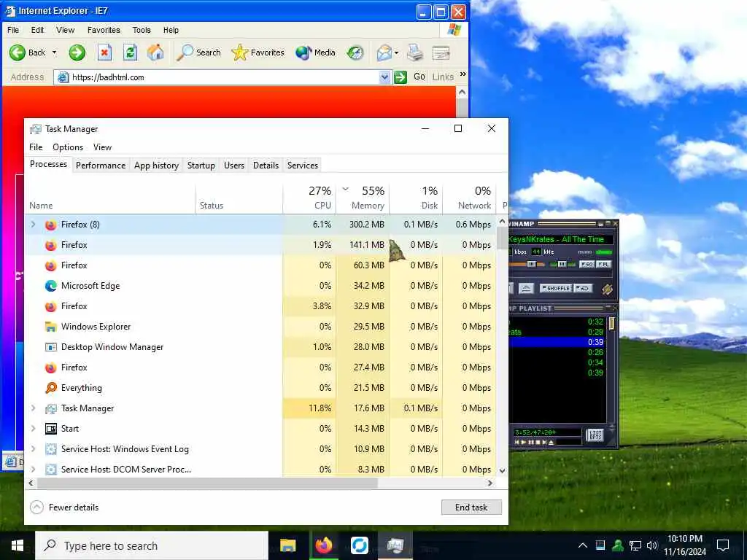Toggle Shuffle in Winamp
The image size is (747, 560).
click(x=555, y=288)
